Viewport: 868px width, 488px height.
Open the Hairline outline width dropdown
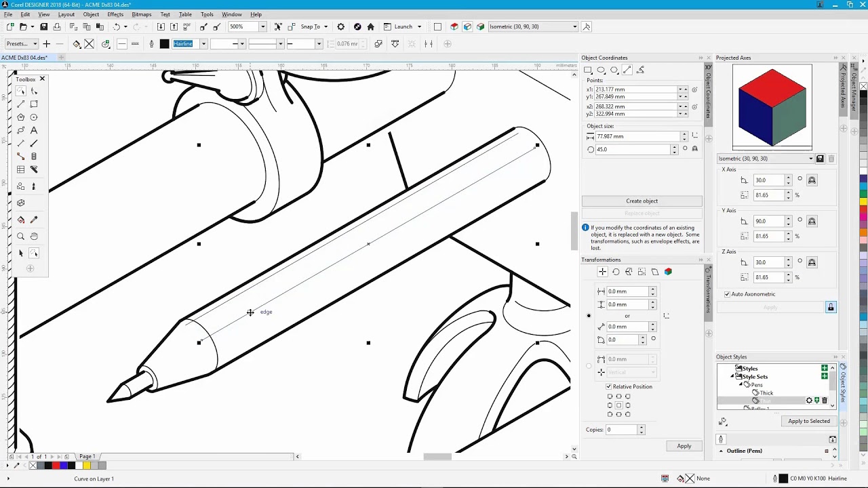(203, 44)
